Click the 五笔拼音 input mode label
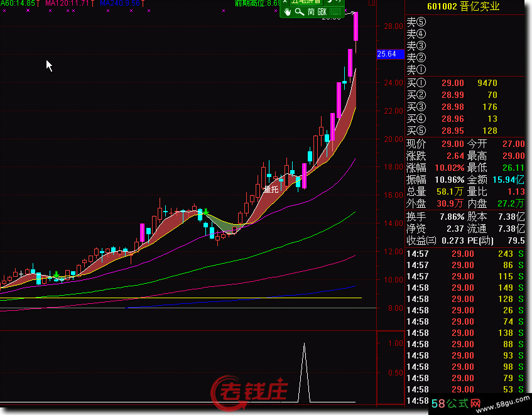This screenshot has height=415, width=532. click(x=306, y=2)
